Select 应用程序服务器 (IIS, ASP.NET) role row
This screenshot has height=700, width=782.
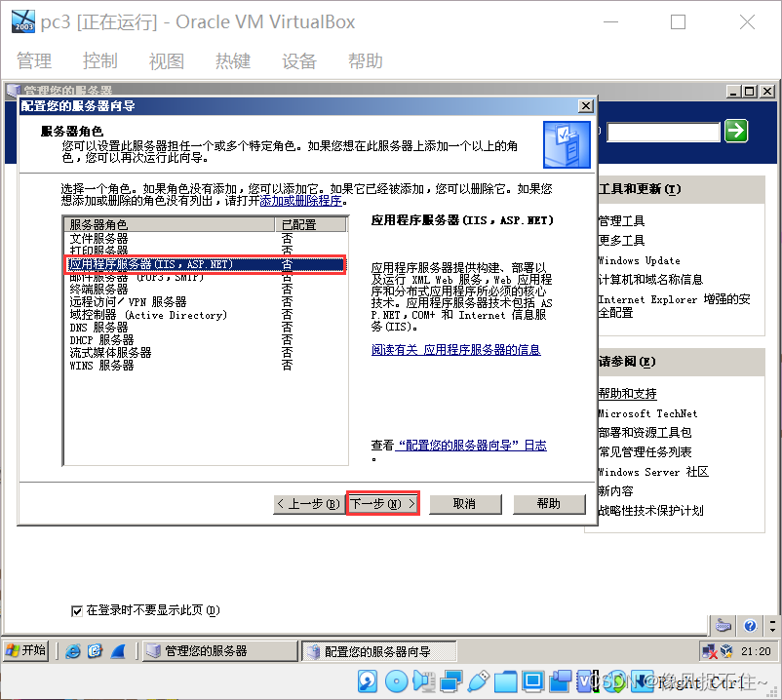coord(206,264)
